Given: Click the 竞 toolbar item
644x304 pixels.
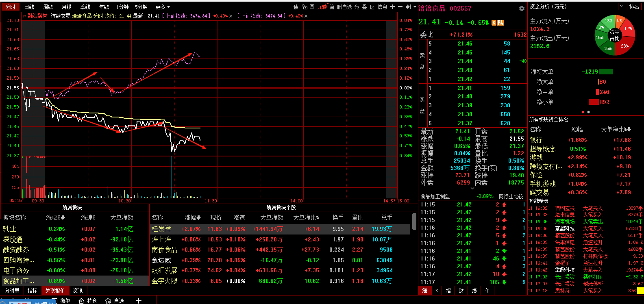Looking at the screenshot, I should 357,7.
